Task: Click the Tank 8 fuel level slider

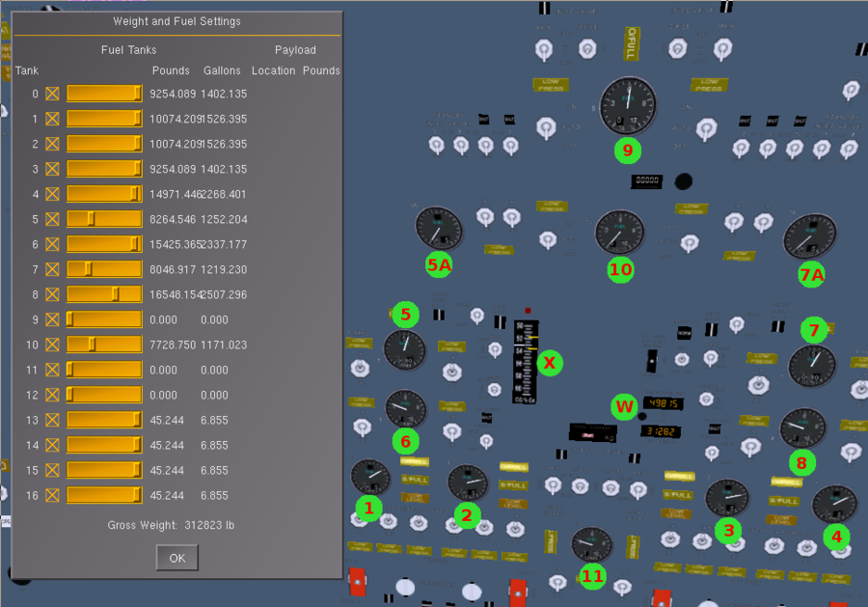Action: point(104,294)
